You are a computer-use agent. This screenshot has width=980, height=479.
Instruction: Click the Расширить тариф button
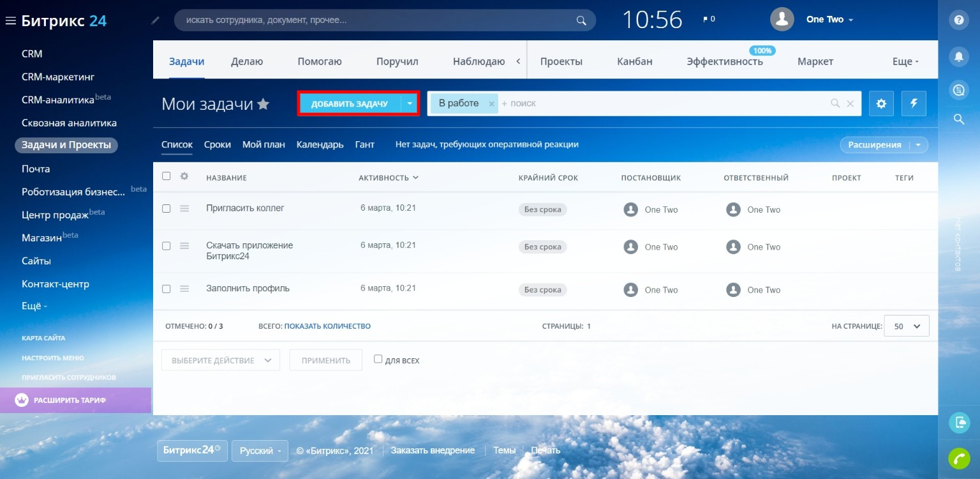click(x=75, y=400)
